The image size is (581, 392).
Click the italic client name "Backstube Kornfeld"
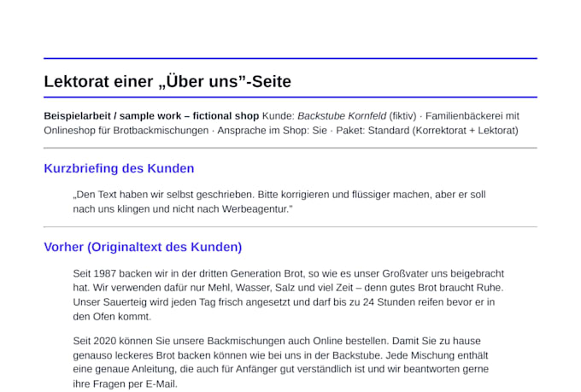point(342,116)
